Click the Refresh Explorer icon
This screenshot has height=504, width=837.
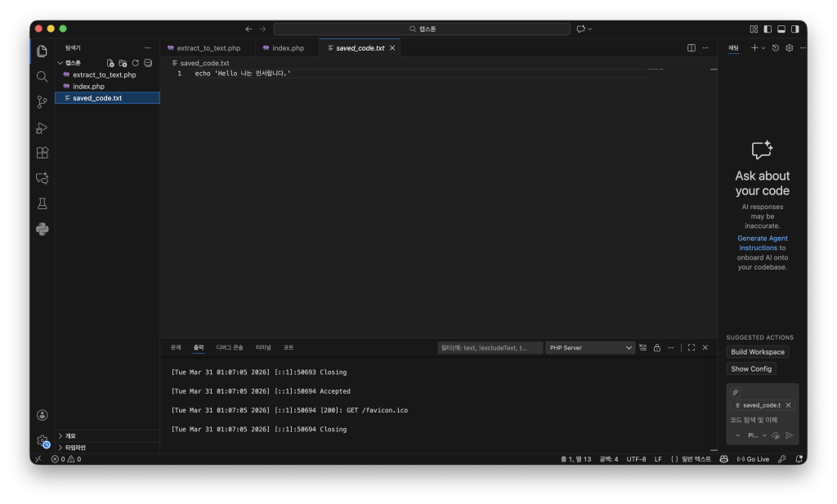[135, 63]
